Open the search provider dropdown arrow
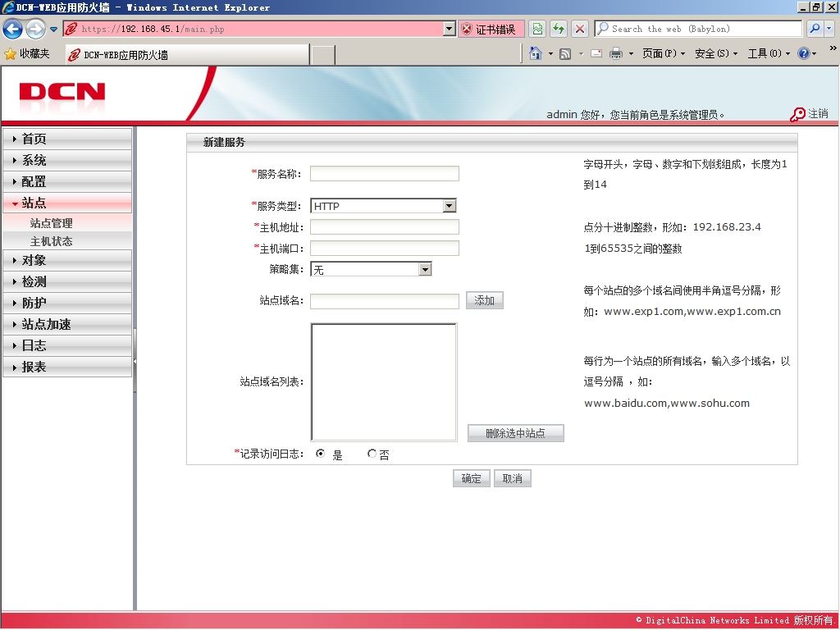 click(x=829, y=29)
